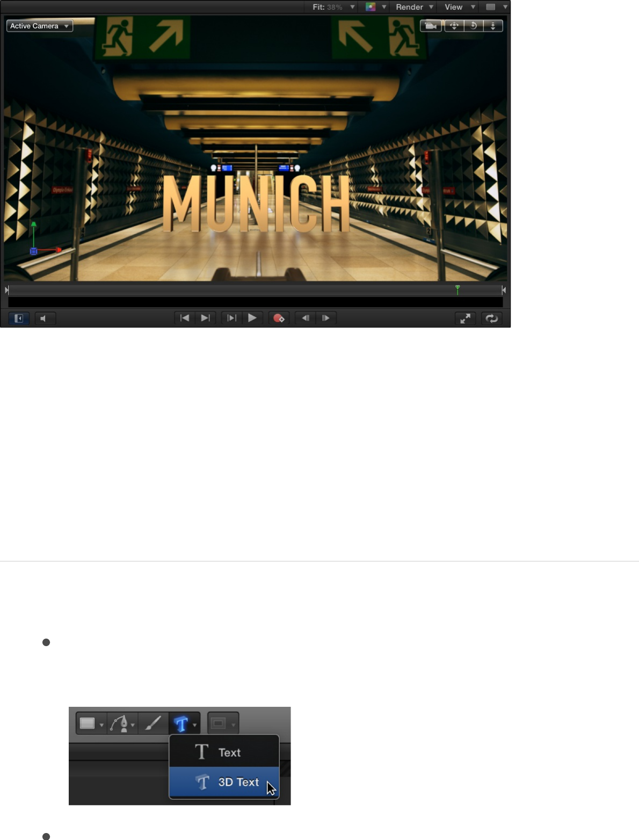
Task: Click the Pan 3D view tool
Action: pos(454,26)
